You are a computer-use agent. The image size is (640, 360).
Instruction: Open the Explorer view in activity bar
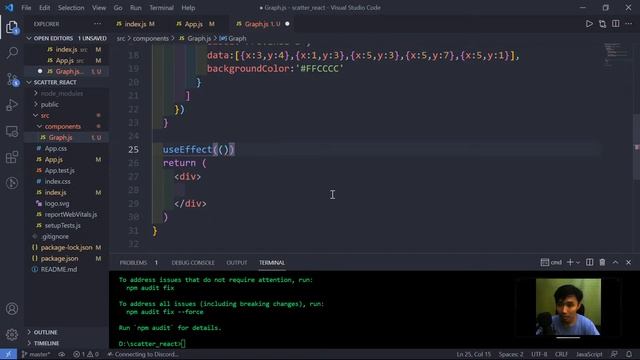pyautogui.click(x=12, y=28)
